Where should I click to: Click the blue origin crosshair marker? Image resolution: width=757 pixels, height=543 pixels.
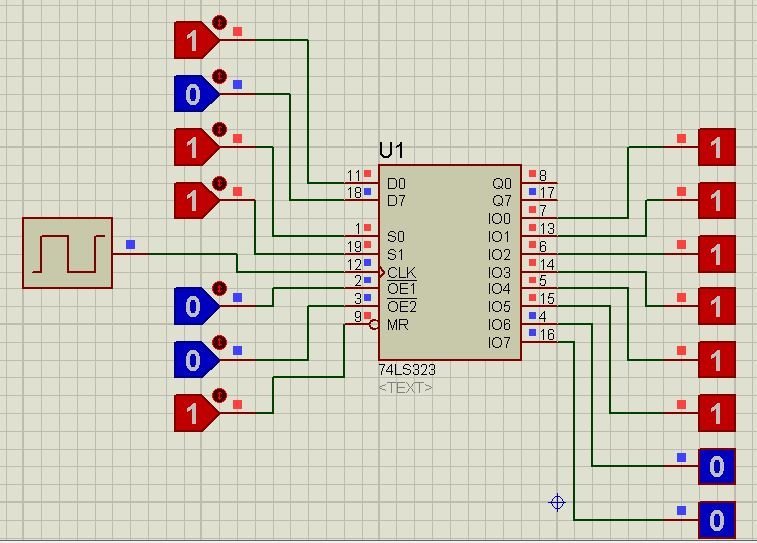[557, 502]
